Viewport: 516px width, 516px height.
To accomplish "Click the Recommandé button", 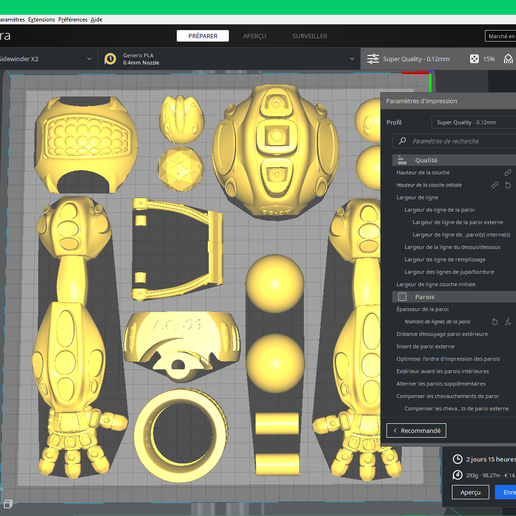I will (416, 431).
